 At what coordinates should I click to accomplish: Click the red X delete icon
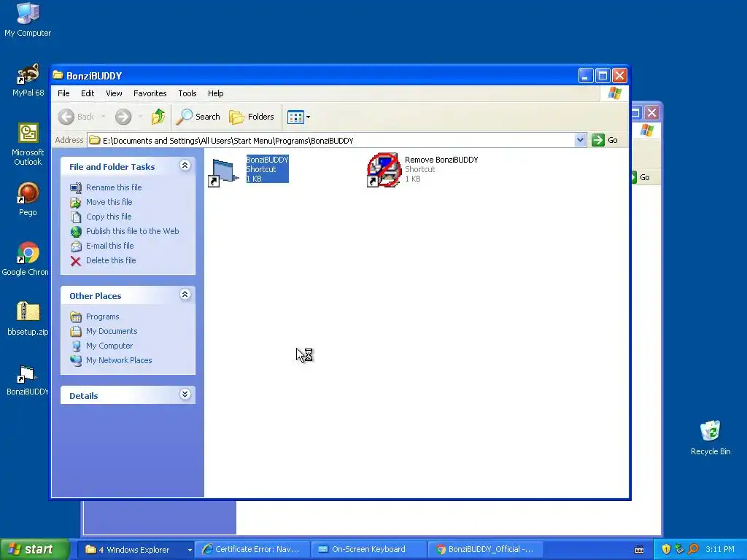76,260
